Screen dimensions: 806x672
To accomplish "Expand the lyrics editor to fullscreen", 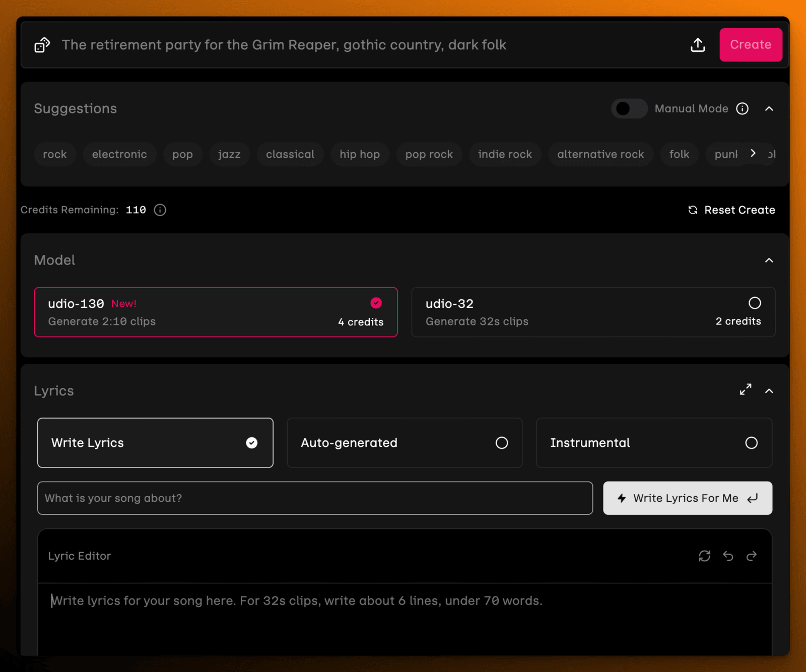I will pyautogui.click(x=746, y=389).
